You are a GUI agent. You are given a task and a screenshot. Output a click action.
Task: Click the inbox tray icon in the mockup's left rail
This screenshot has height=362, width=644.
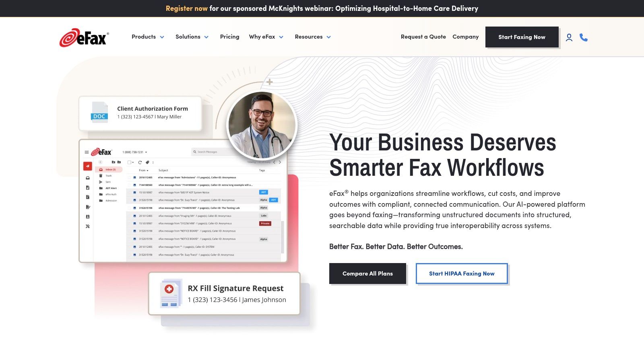tap(88, 178)
